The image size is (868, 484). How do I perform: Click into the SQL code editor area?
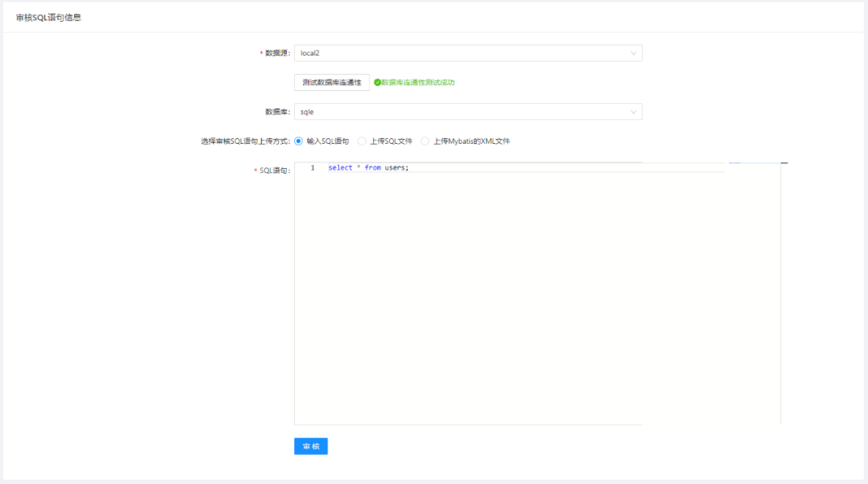tap(537, 293)
